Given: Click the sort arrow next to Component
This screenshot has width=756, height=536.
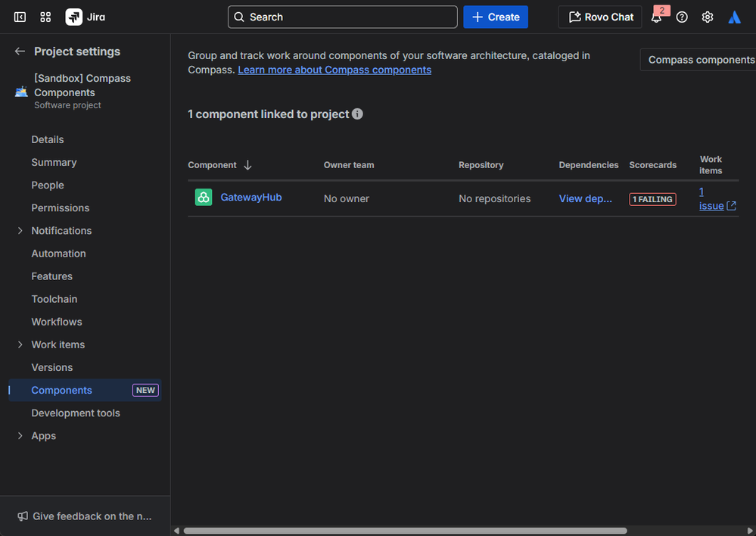Looking at the screenshot, I should coord(247,165).
